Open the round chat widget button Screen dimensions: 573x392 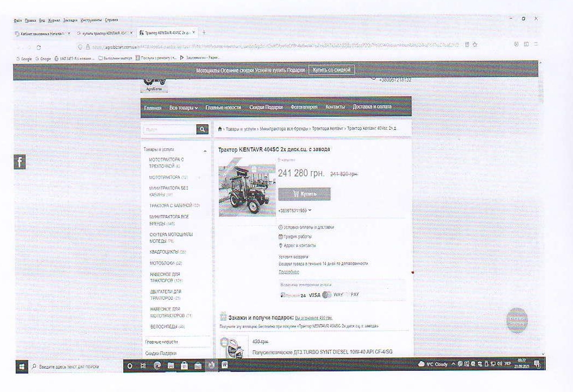(x=517, y=320)
